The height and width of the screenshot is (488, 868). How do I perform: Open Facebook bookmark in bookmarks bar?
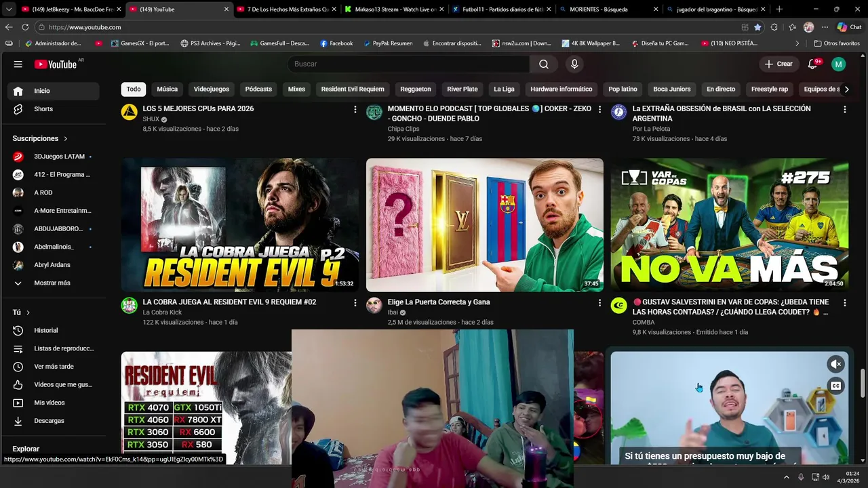tap(336, 43)
